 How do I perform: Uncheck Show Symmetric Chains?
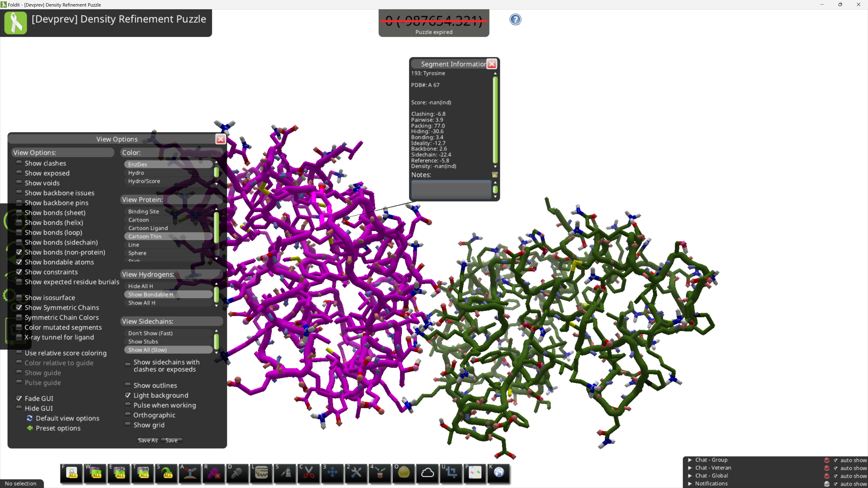click(x=19, y=307)
